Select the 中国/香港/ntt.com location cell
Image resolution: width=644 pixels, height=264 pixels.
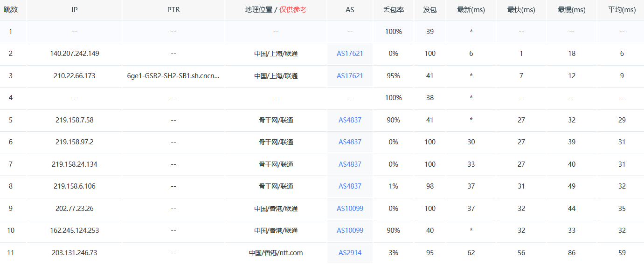point(276,253)
